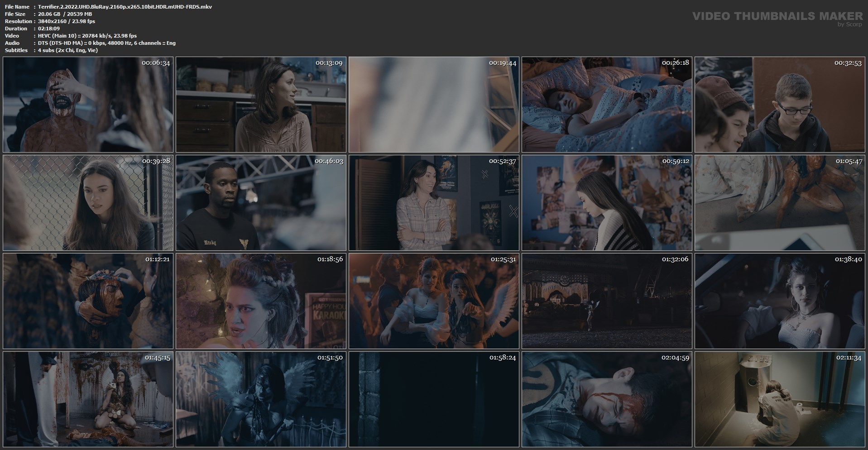
Task: Click the file name Terrifier.2.2022 text
Action: 125,7
